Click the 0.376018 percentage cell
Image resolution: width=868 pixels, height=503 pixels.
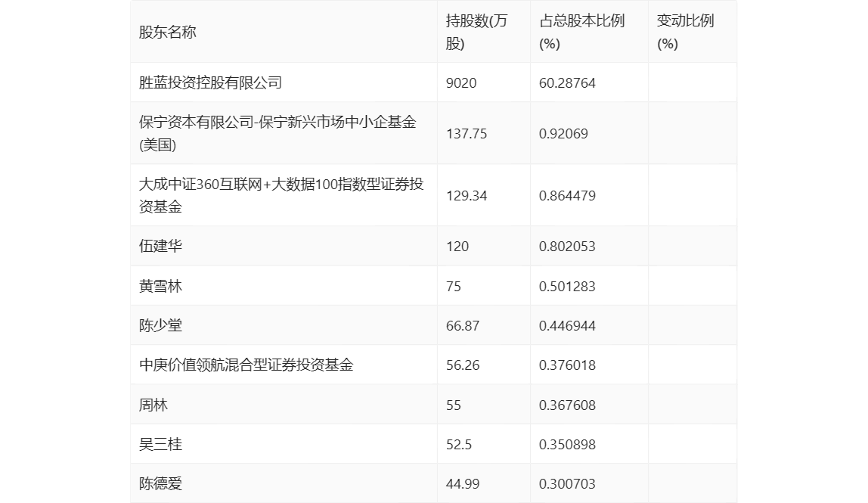click(x=567, y=365)
